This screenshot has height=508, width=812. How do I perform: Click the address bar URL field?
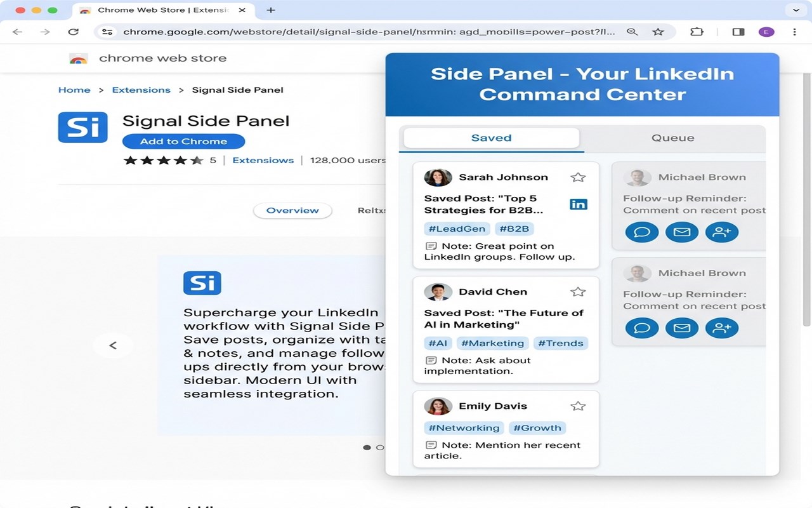coord(369,32)
